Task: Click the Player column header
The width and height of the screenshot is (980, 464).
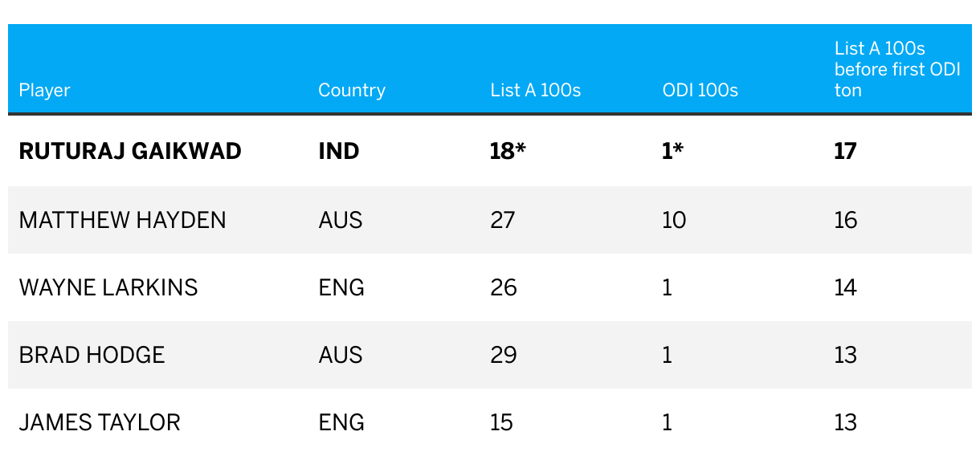Action: pyautogui.click(x=44, y=90)
